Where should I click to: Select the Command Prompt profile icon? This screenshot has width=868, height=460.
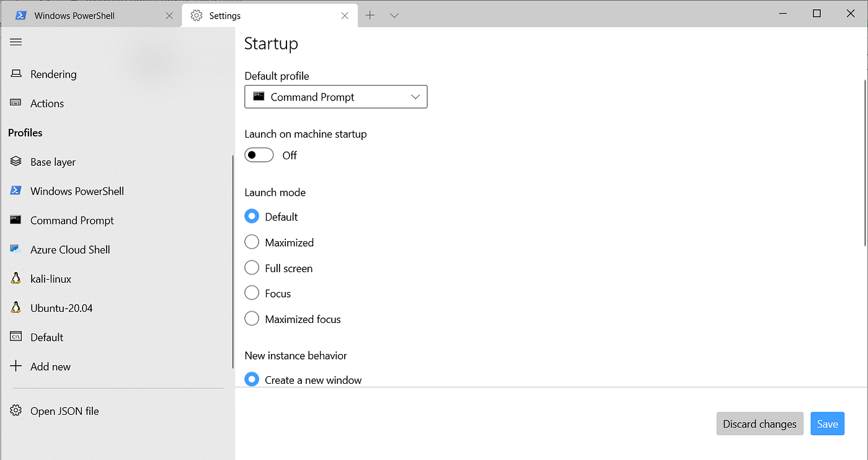click(15, 220)
